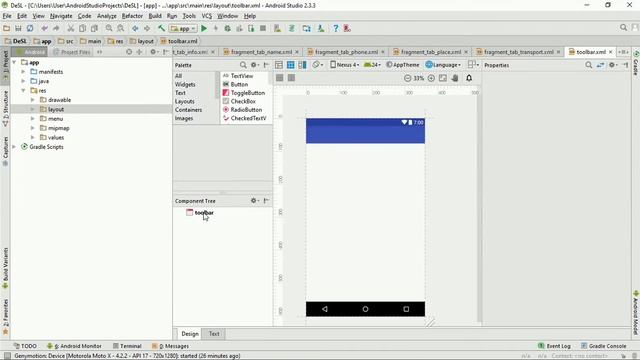
Task: Switch to the fragment_tab_place.xml tab
Action: (x=431, y=52)
